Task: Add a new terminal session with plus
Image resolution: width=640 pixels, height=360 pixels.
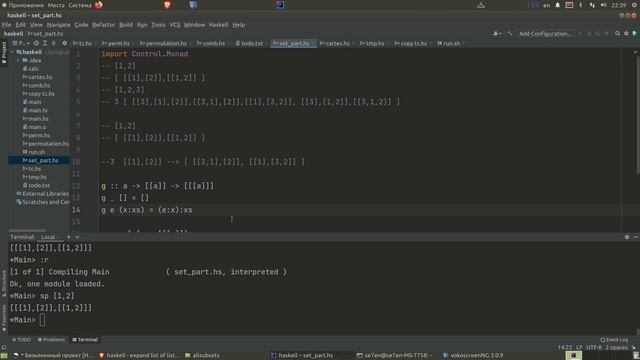Action: click(69, 237)
